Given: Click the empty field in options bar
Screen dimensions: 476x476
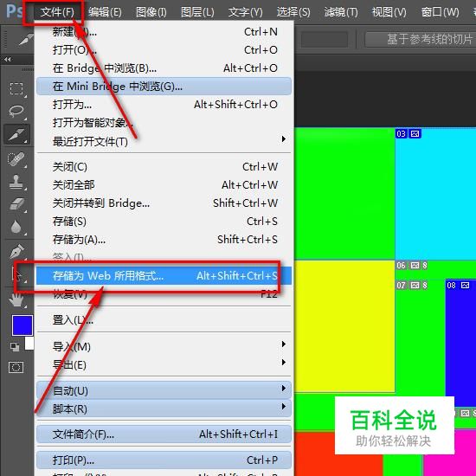Looking at the screenshot, I should point(325,40).
